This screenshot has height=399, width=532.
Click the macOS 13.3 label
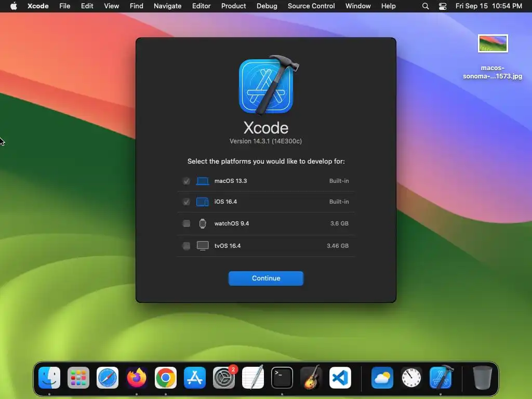(231, 181)
